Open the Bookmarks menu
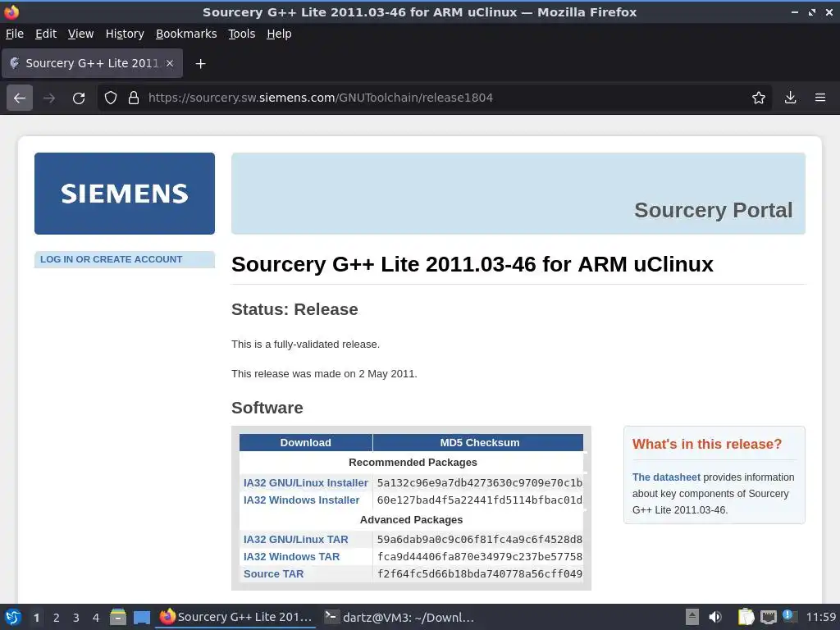The width and height of the screenshot is (840, 630). point(186,34)
